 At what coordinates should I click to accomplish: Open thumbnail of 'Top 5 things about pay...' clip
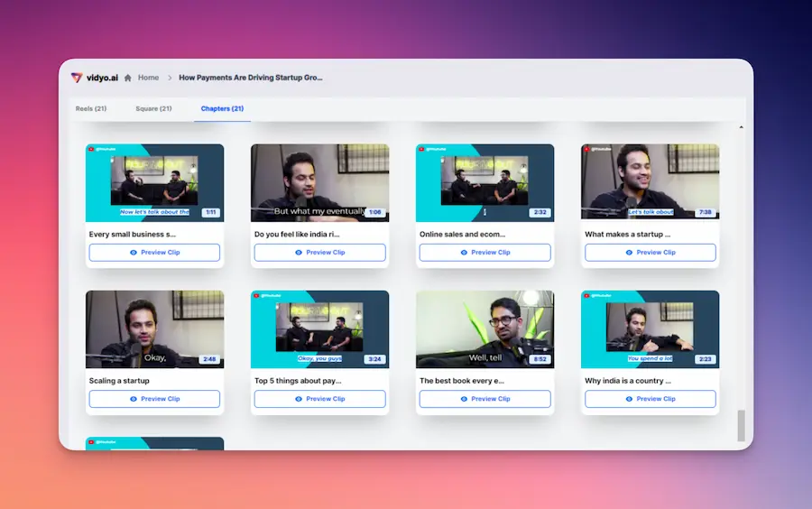[320, 329]
